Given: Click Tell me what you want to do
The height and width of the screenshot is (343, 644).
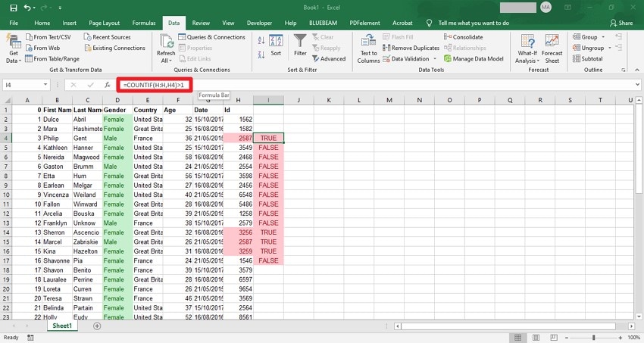Looking at the screenshot, I should 473,23.
